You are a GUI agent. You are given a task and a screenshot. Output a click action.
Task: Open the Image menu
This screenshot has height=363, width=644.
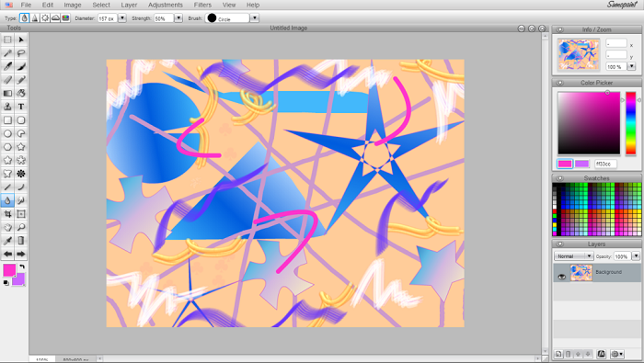point(73,5)
